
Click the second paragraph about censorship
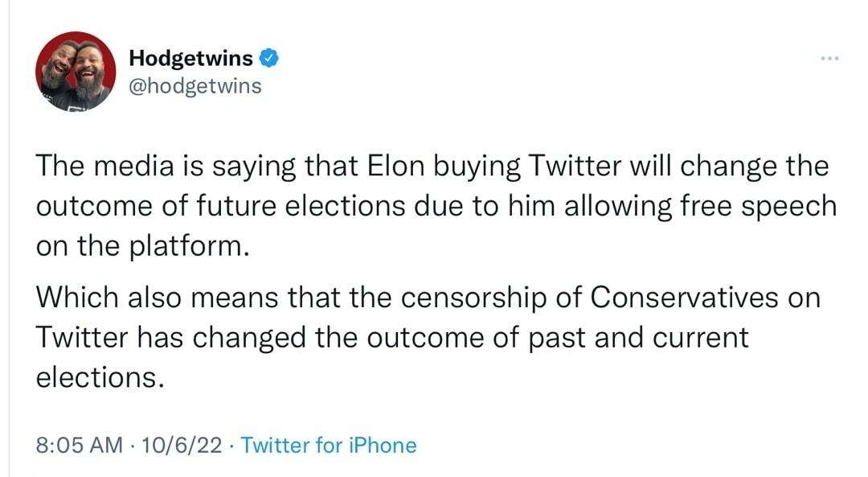(x=426, y=336)
